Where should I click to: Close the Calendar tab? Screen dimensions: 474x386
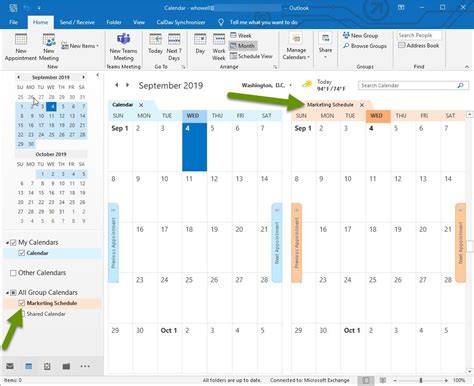[141, 105]
